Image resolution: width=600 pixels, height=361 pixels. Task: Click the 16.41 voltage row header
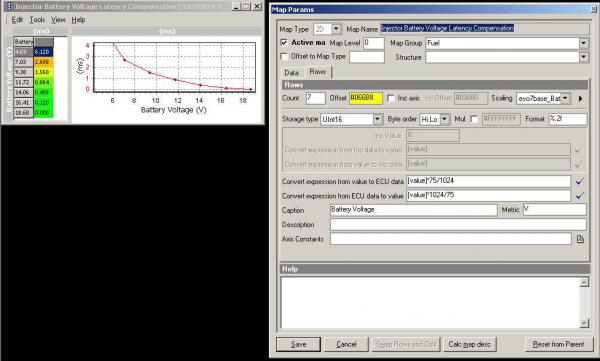[x=23, y=103]
